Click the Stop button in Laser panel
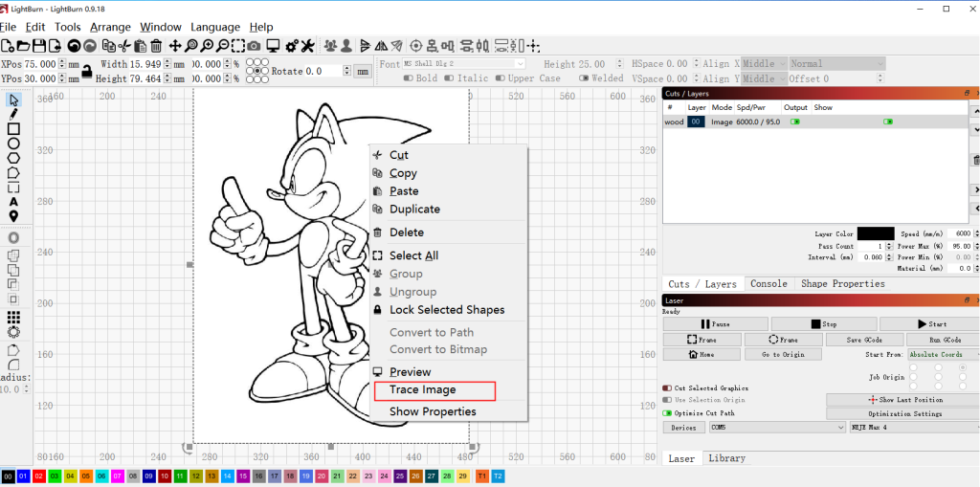This screenshot has height=487, width=980. pos(823,323)
